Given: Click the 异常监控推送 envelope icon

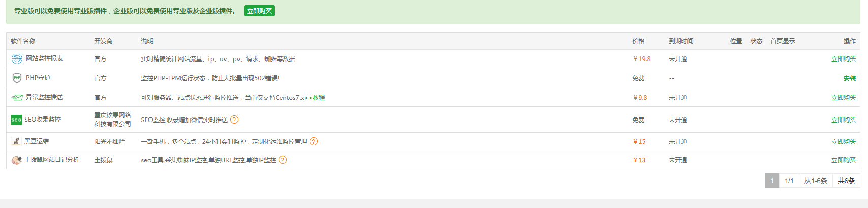Looking at the screenshot, I should 17,97.
